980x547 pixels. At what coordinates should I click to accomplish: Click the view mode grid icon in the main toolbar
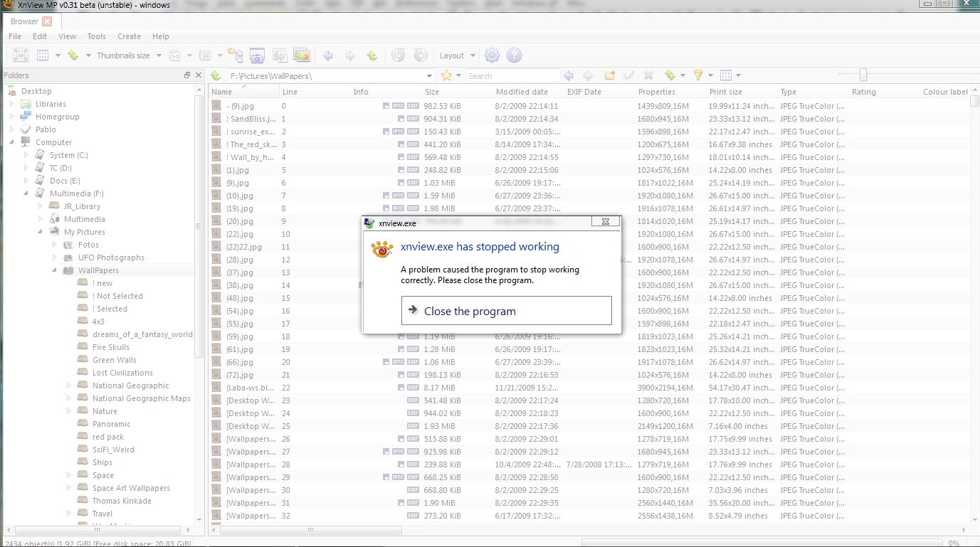[x=43, y=55]
